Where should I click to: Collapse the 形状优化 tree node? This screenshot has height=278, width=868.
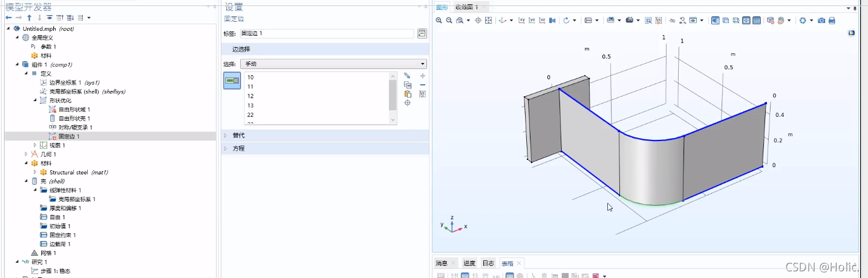(x=35, y=101)
